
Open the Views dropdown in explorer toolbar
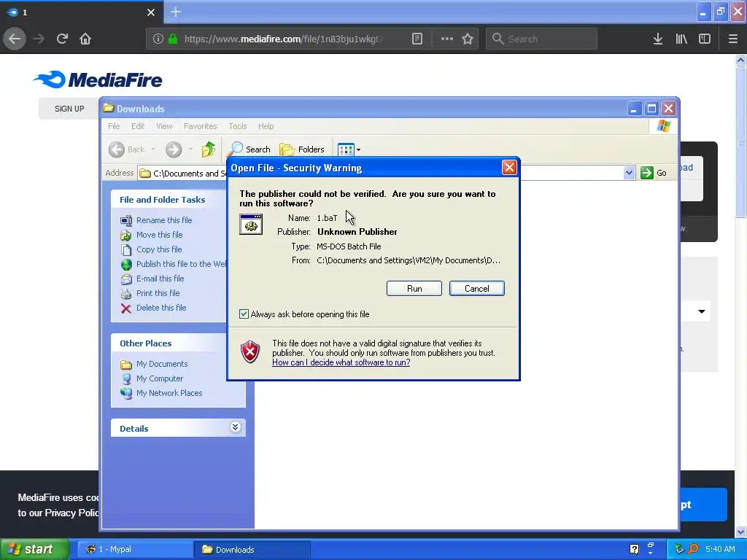coord(349,149)
